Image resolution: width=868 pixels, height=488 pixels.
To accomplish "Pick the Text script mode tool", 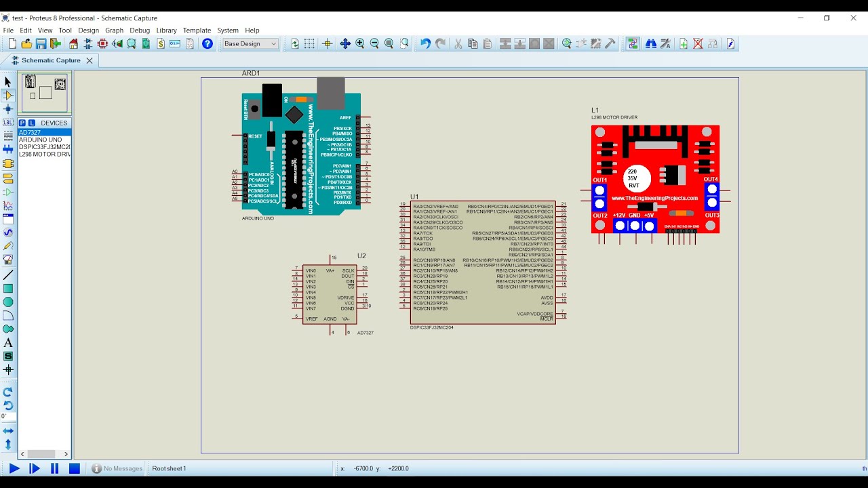I will 8,136.
